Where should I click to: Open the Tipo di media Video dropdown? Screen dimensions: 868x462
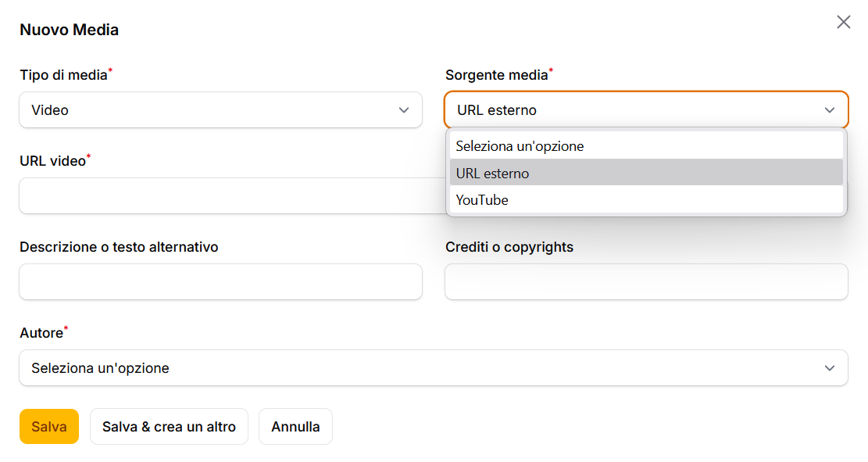tap(220, 110)
